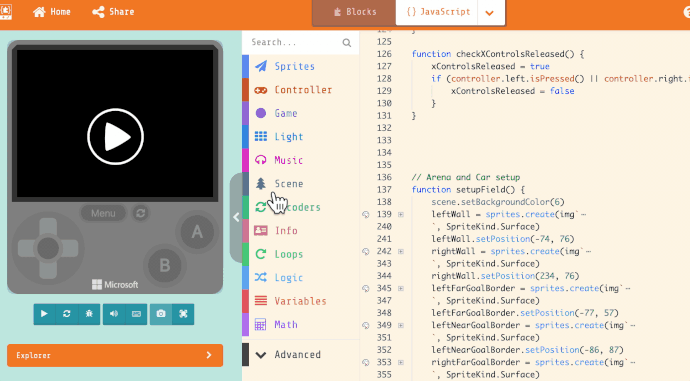Switch to the Blocks editor tab
Screen dimensions: 690x381
355,12
